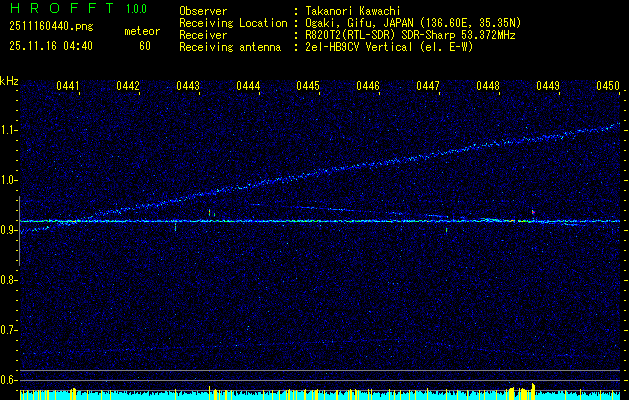The height and width of the screenshot is (400, 629).
Task: Click the version number 1.0.0
Action: [138, 9]
